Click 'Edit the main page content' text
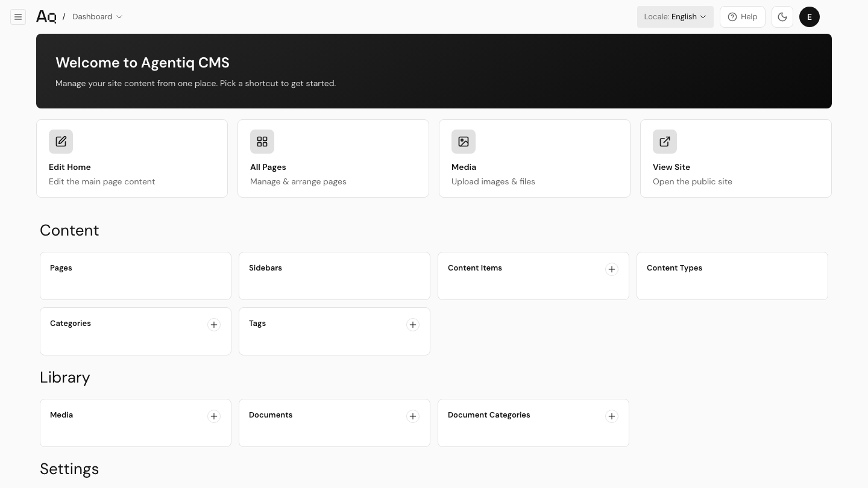The height and width of the screenshot is (488, 868). tap(102, 181)
